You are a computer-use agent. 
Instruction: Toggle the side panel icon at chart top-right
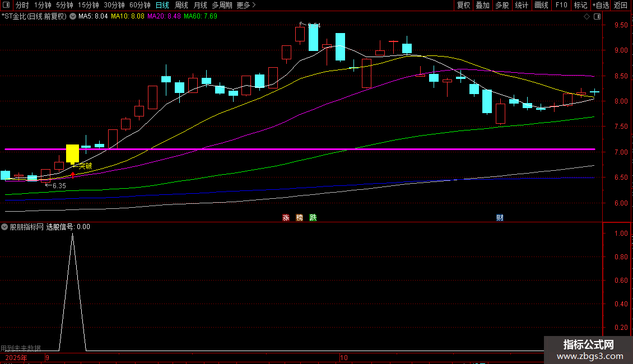click(598, 17)
